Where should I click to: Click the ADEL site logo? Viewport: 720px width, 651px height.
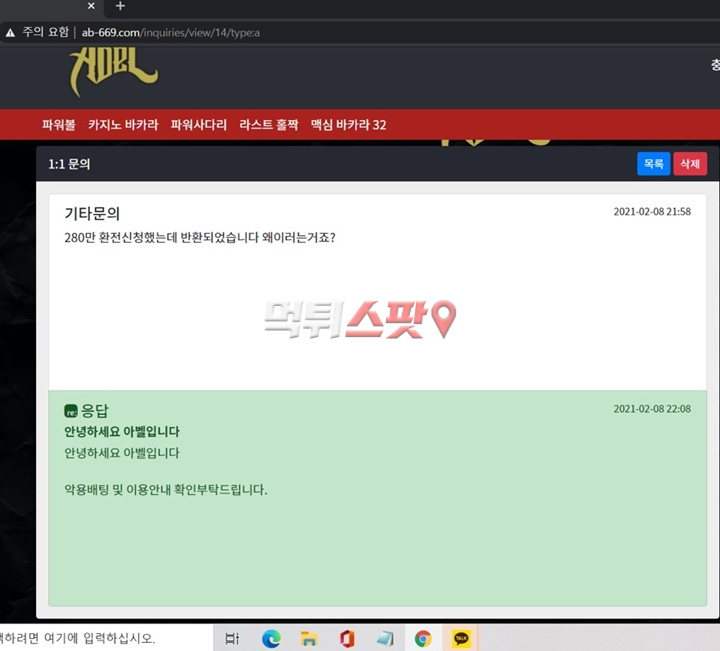click(113, 70)
